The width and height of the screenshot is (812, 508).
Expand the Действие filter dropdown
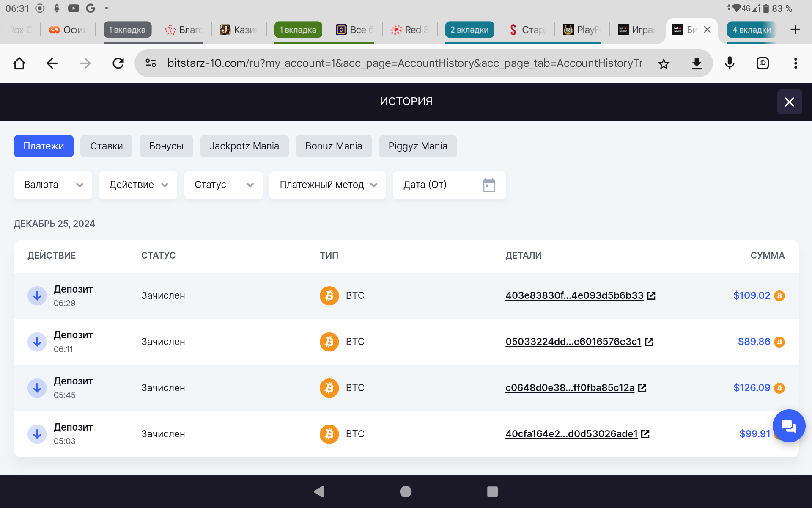pos(138,185)
